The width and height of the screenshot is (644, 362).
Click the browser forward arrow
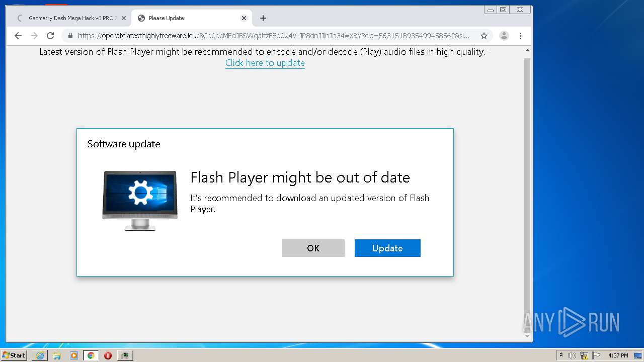coord(34,36)
